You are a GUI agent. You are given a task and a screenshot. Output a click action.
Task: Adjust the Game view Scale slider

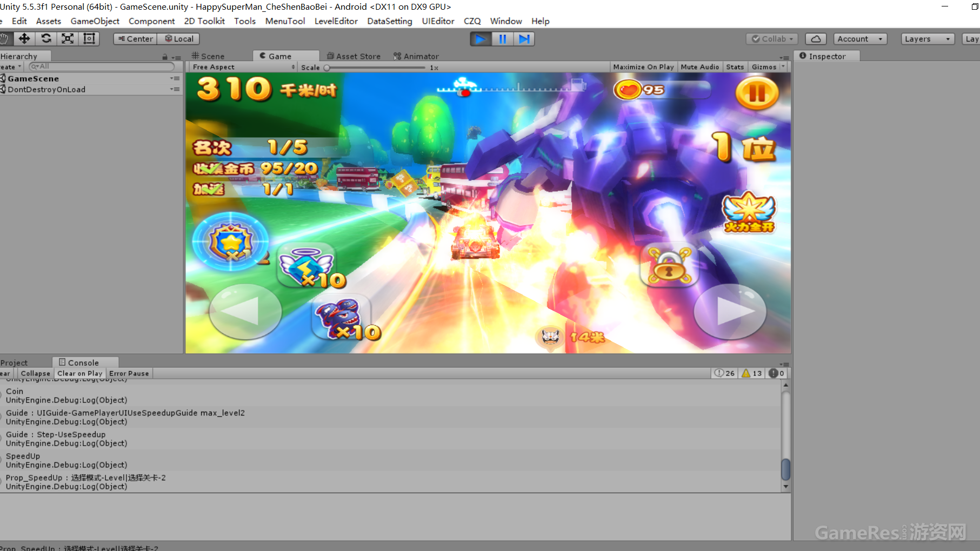pos(376,68)
